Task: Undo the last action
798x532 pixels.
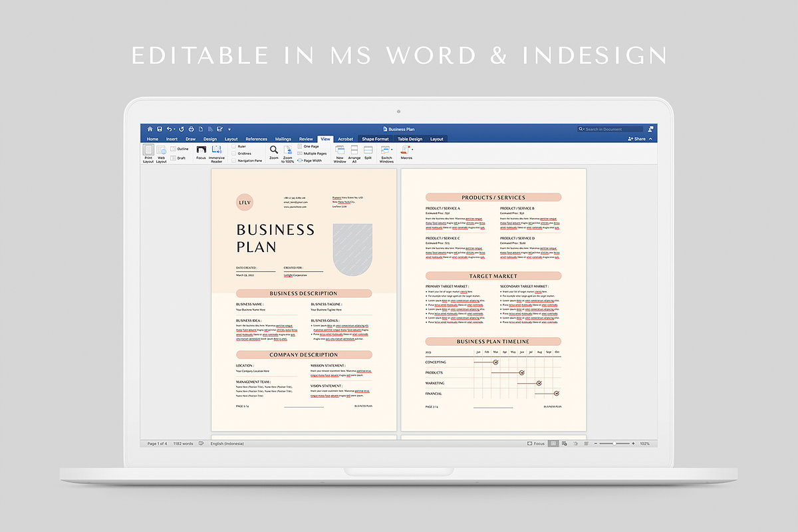Action: point(169,129)
